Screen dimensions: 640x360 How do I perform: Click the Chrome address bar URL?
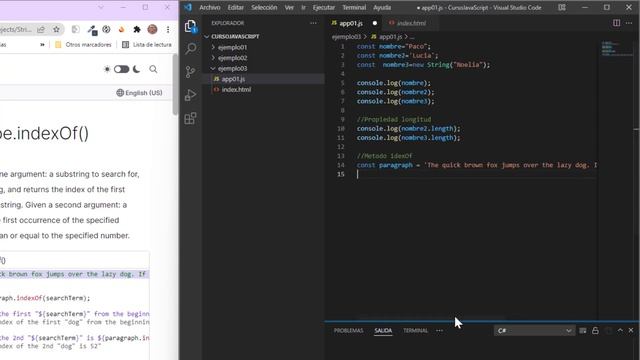[x=16, y=29]
